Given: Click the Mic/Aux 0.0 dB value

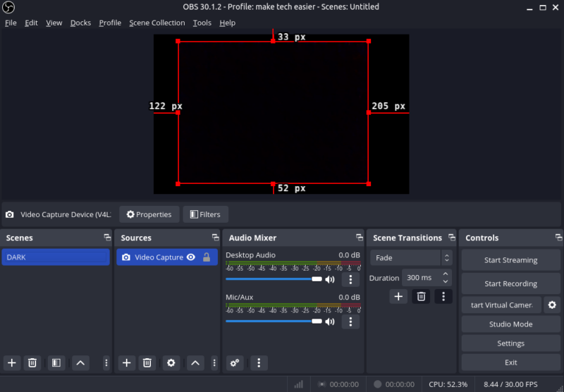Looking at the screenshot, I should pyautogui.click(x=349, y=297).
